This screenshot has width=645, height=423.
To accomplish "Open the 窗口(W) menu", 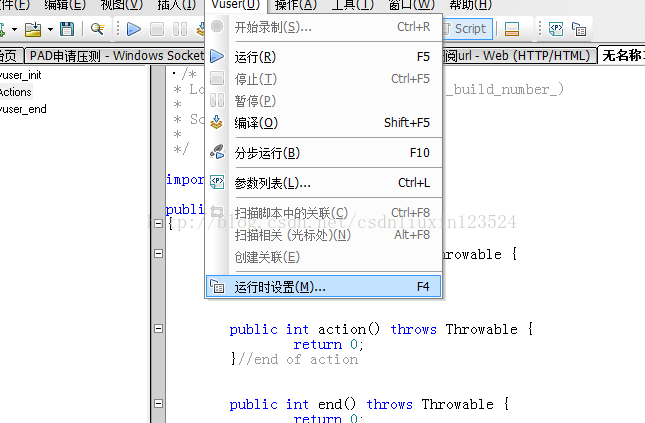I will click(411, 5).
